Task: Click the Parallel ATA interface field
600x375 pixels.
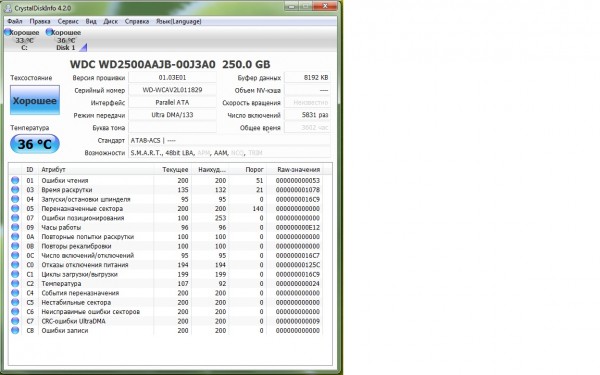Action: (172, 103)
